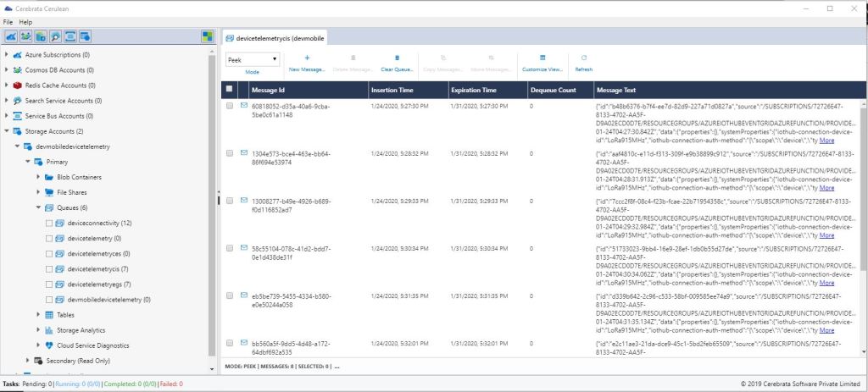Tick the select-all checkbox in table header
The height and width of the screenshot is (392, 868).
(x=230, y=90)
